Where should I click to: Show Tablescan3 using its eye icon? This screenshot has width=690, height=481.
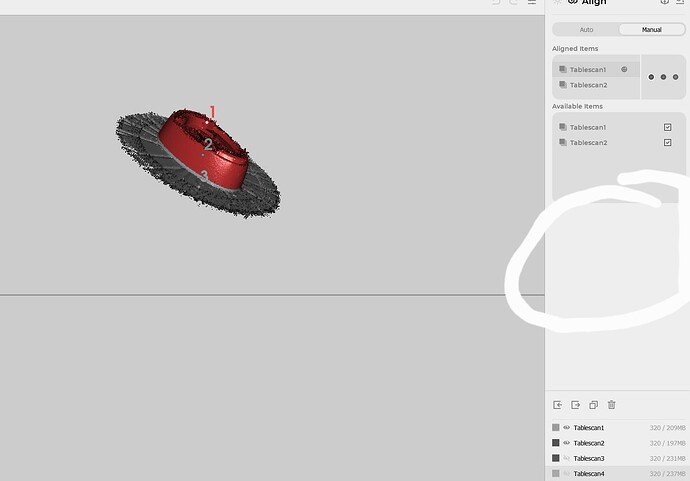(x=567, y=458)
